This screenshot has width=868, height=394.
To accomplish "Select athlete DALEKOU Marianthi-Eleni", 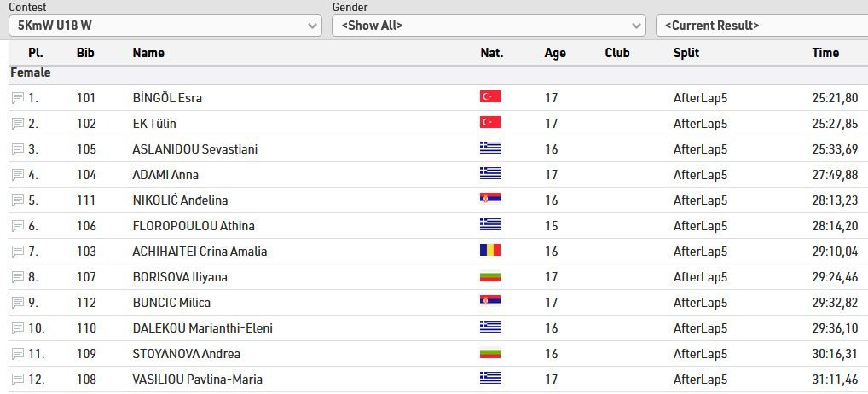I will point(203,328).
